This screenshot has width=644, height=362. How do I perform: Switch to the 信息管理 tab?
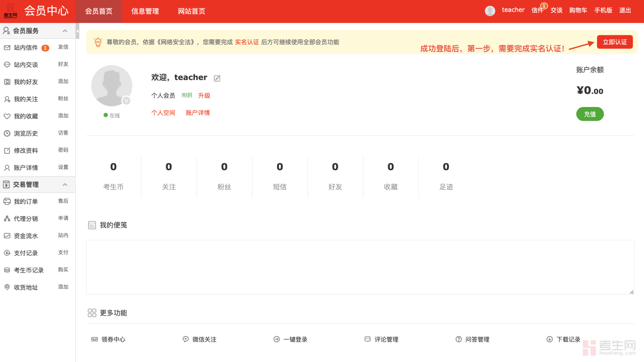[145, 11]
